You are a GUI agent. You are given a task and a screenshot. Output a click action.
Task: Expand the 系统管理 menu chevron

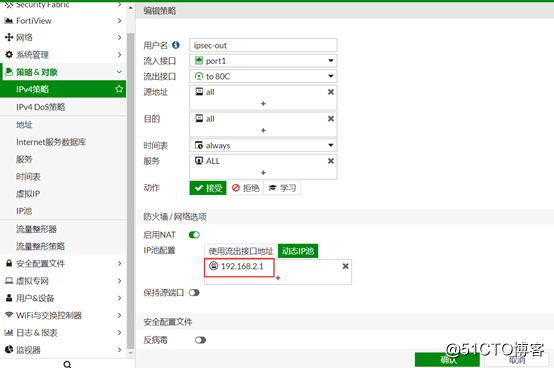point(119,54)
